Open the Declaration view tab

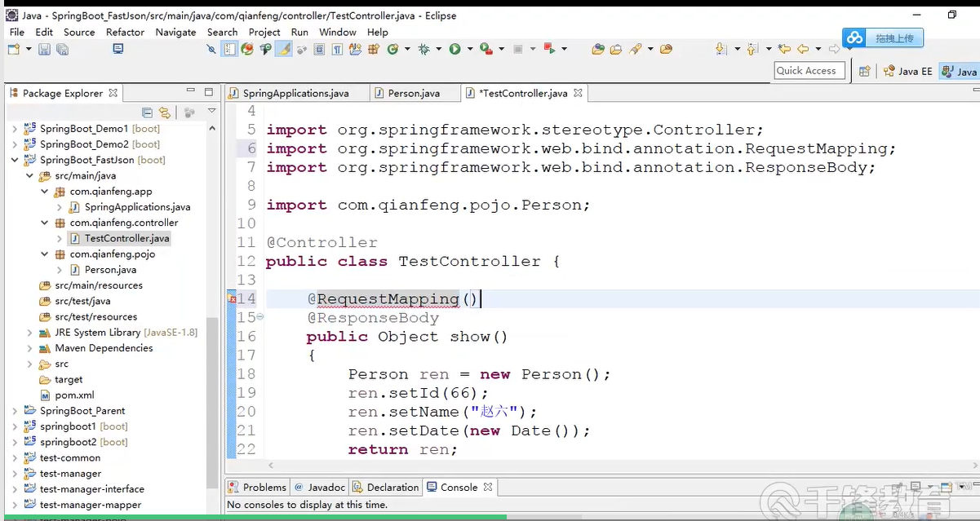click(385, 487)
